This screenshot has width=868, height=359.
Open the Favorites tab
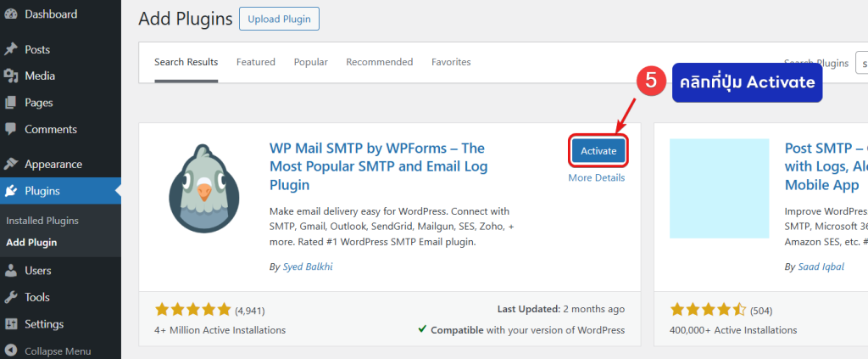(x=451, y=62)
